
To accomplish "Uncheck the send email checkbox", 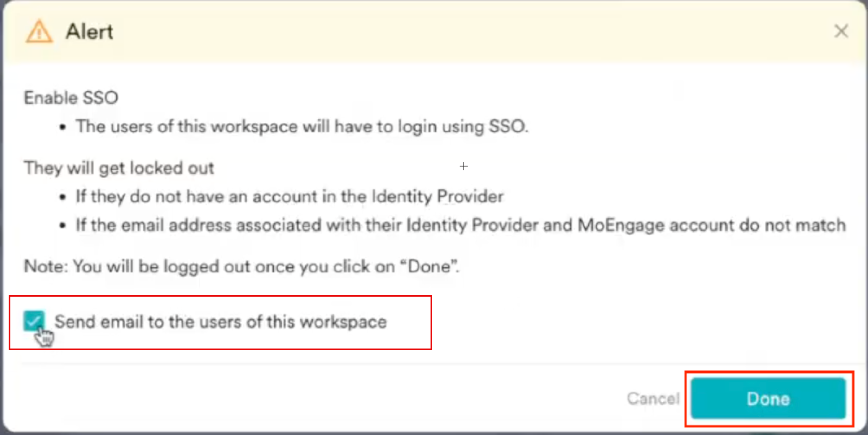I will tap(34, 321).
